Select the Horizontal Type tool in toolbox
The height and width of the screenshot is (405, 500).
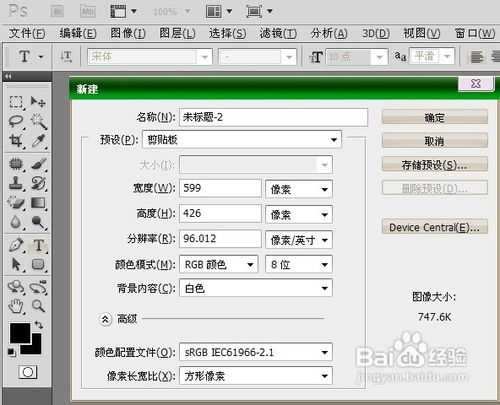38,245
